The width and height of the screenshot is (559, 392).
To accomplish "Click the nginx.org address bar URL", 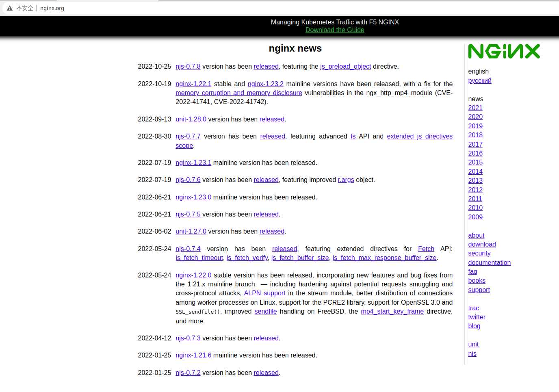I will pos(52,8).
